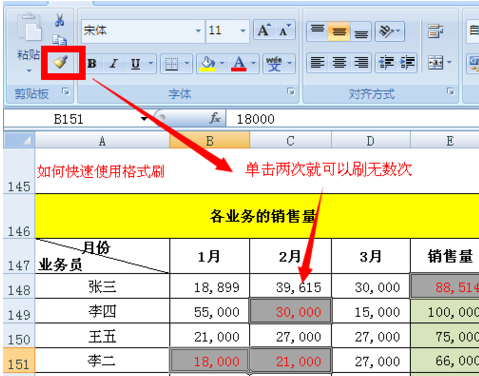Center text horizontally
This screenshot has width=479, height=376.
[339, 63]
